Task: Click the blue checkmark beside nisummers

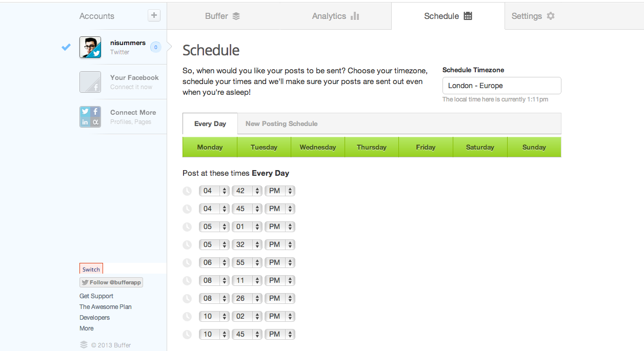Action: click(x=66, y=47)
